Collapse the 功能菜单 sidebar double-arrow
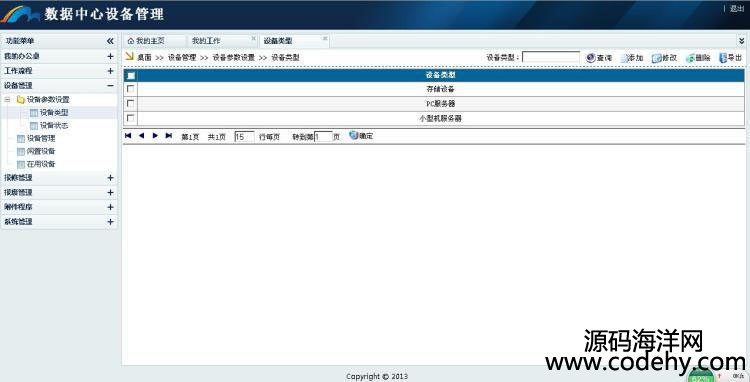The image size is (750, 382). point(110,41)
